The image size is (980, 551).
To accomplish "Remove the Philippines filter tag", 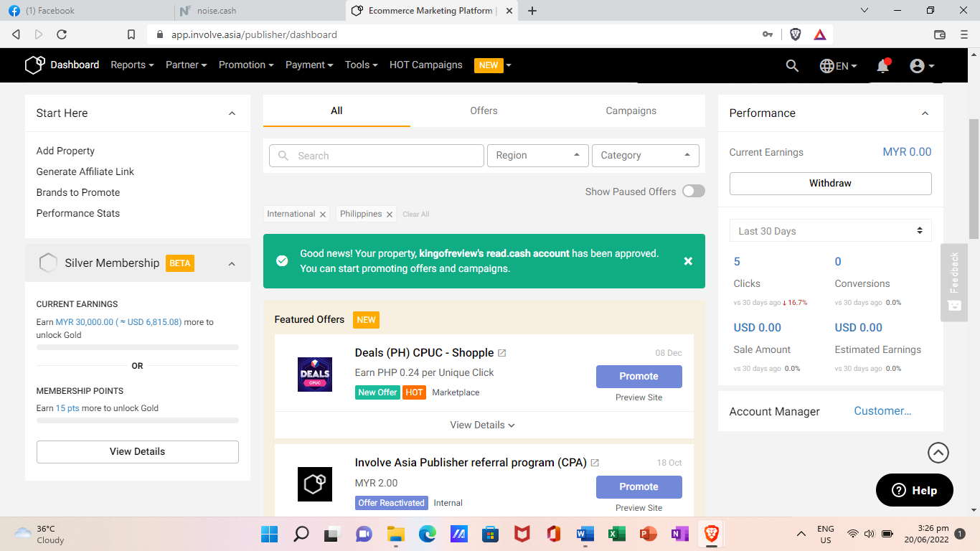I will point(390,215).
